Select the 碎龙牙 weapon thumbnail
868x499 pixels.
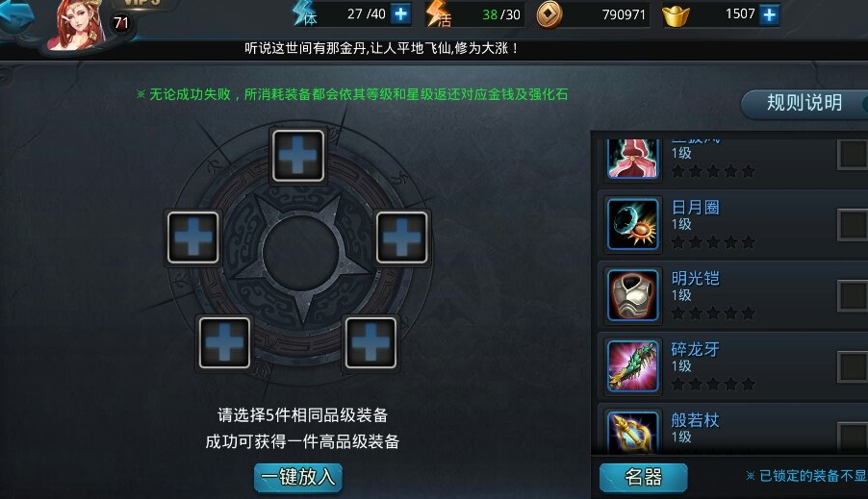click(633, 365)
